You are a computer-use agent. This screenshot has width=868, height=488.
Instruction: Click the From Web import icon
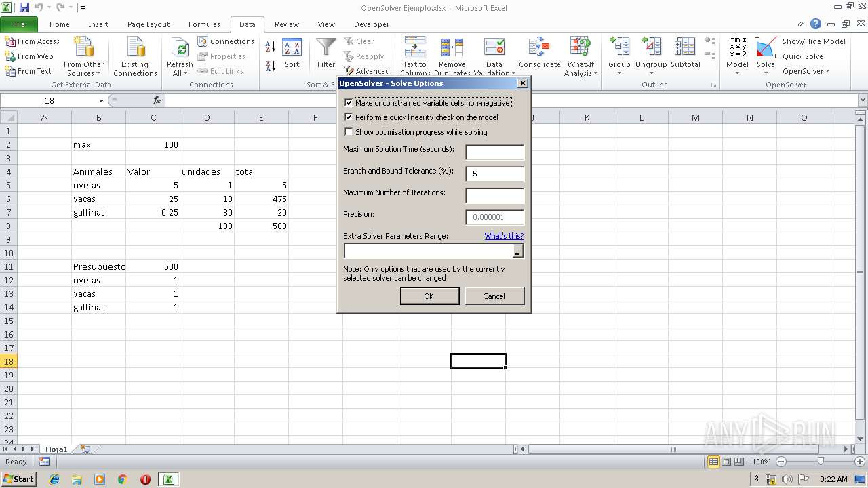pyautogui.click(x=10, y=56)
